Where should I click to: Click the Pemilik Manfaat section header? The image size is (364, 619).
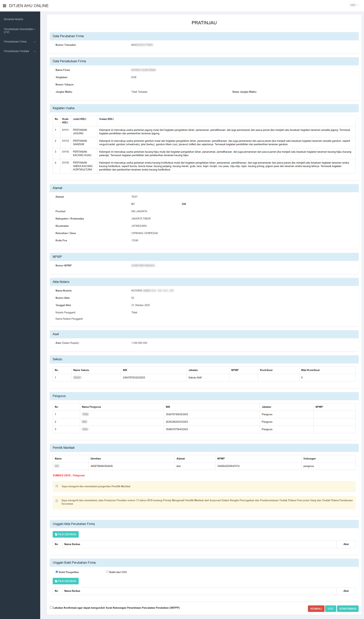(x=63, y=448)
